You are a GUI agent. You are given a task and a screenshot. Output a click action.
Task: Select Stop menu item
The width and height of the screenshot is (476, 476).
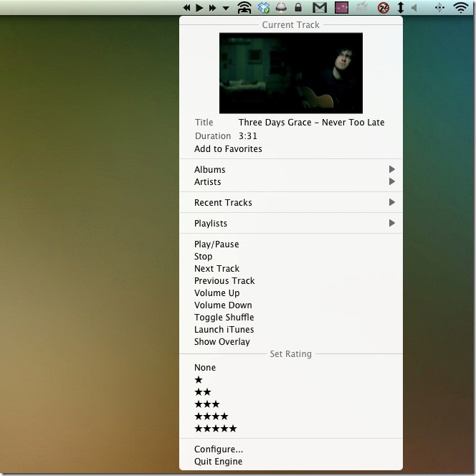(x=290, y=257)
